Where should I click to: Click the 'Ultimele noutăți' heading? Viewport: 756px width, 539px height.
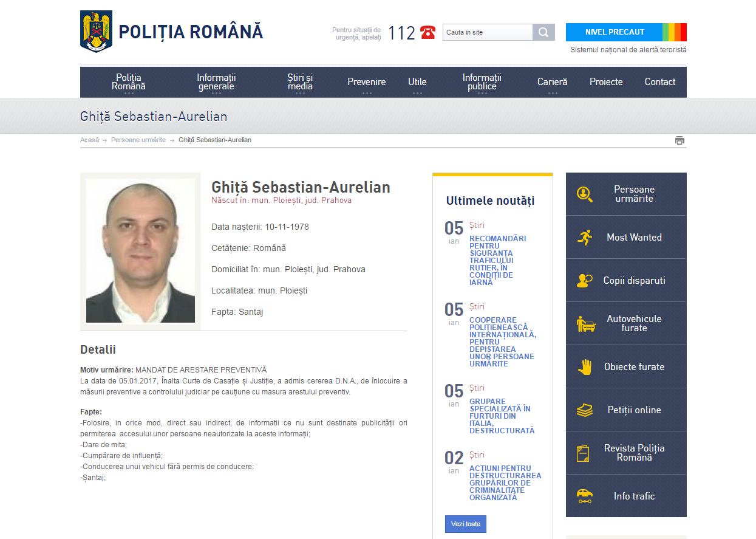[491, 201]
